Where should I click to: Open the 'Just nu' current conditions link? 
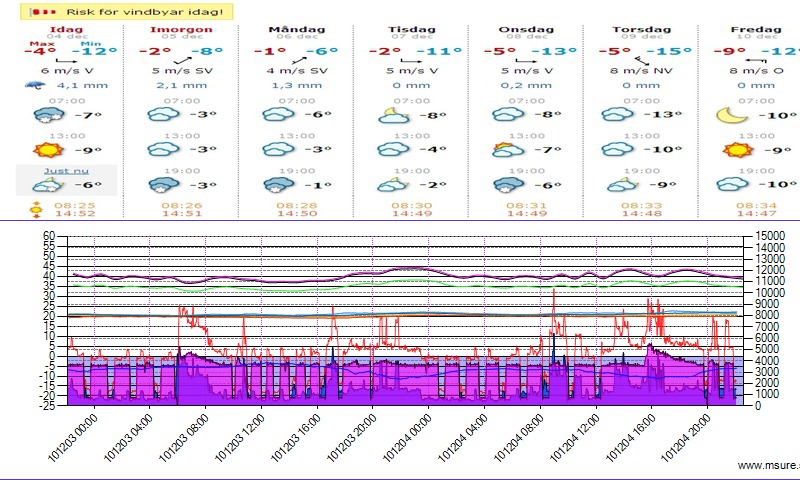coord(66,171)
